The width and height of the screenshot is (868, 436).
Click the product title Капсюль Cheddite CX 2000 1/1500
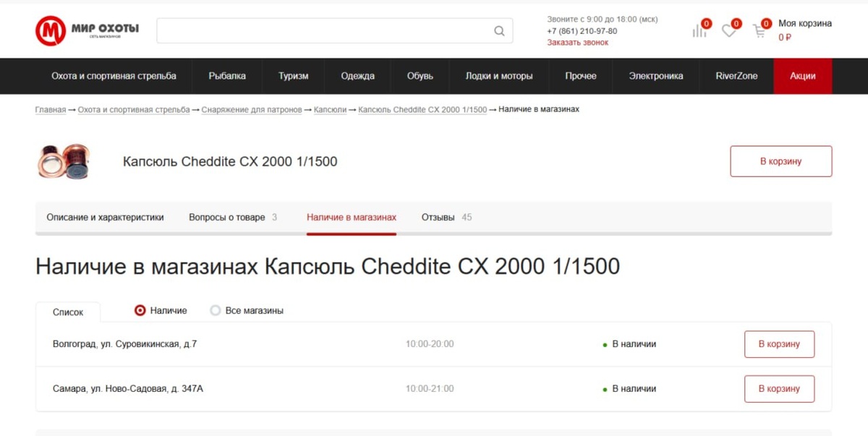click(x=230, y=161)
